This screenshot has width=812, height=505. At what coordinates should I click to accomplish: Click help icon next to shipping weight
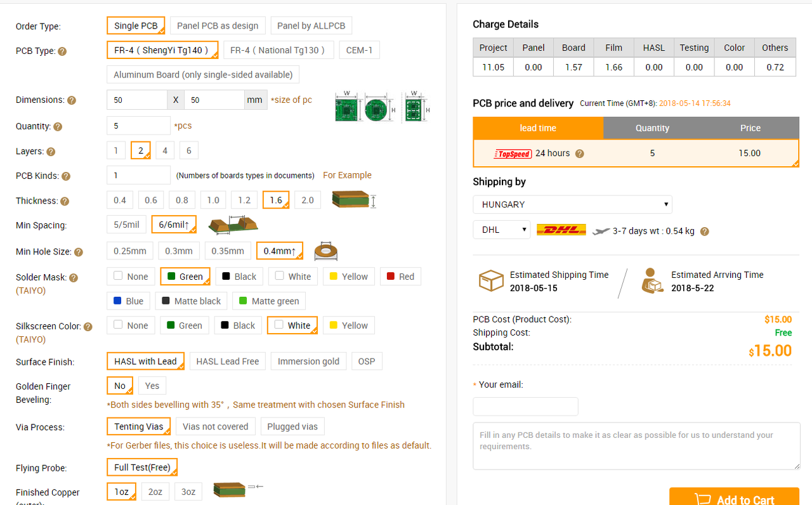(704, 232)
